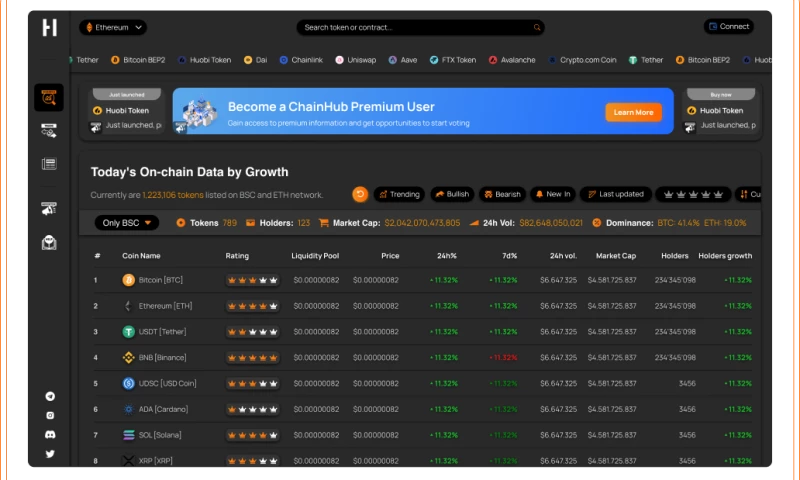800x480 pixels.
Task: Click the Connect wallet button
Action: (x=729, y=27)
